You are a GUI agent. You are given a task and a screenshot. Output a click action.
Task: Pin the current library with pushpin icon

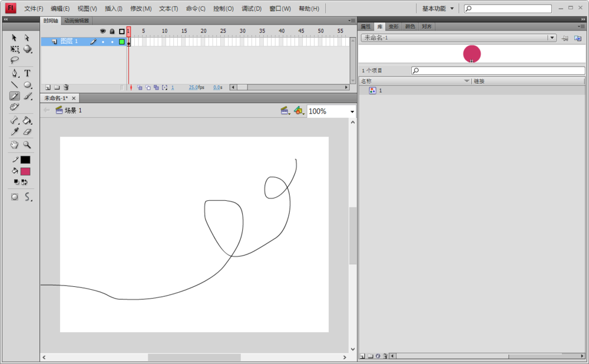tap(565, 38)
